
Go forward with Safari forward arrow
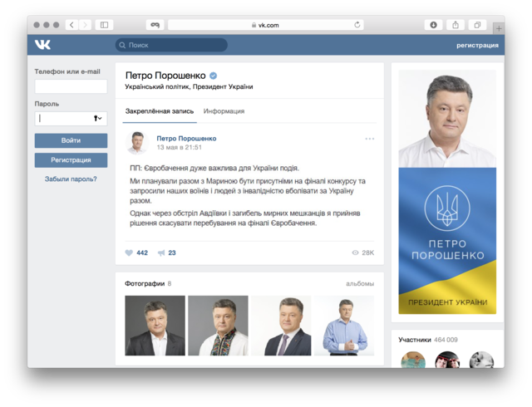85,25
